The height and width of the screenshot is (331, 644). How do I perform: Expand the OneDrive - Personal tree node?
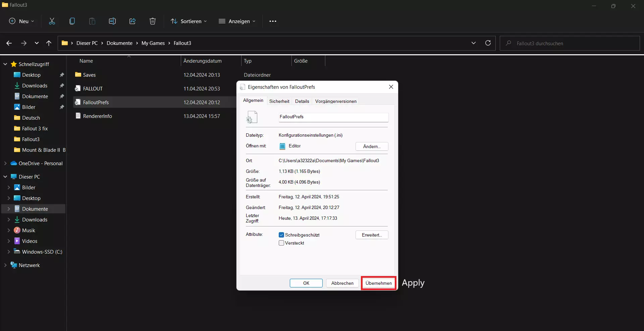click(5, 163)
